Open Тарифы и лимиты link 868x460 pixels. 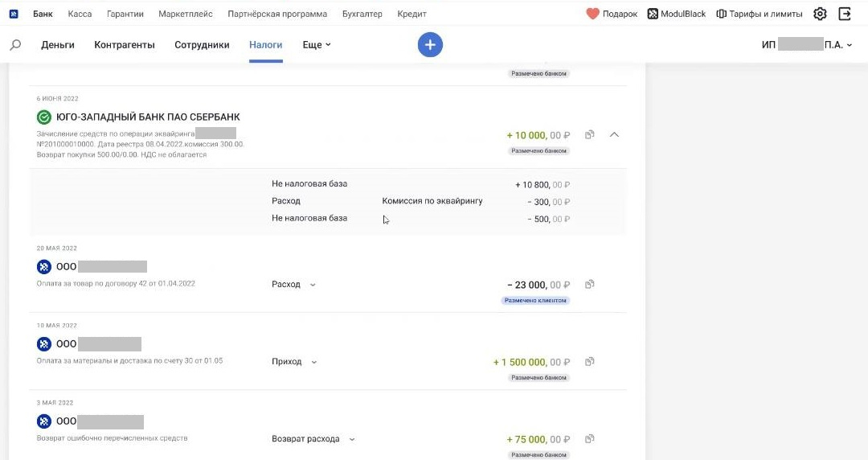click(x=759, y=14)
